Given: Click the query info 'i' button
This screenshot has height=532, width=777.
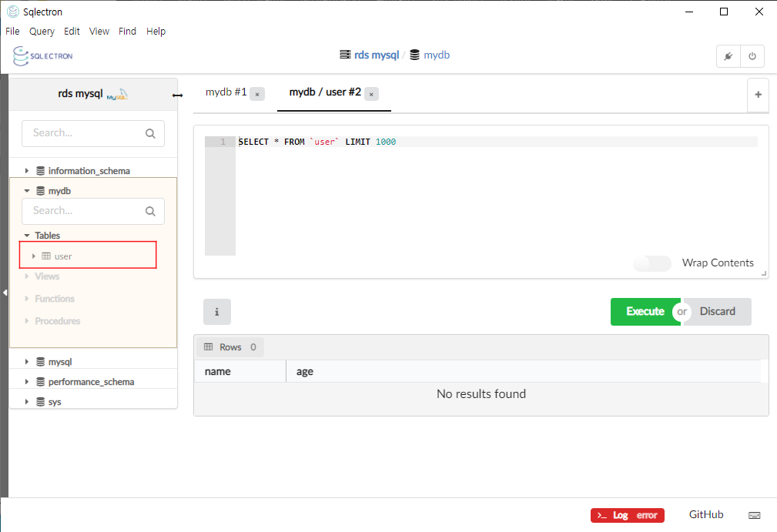Looking at the screenshot, I should tap(217, 312).
